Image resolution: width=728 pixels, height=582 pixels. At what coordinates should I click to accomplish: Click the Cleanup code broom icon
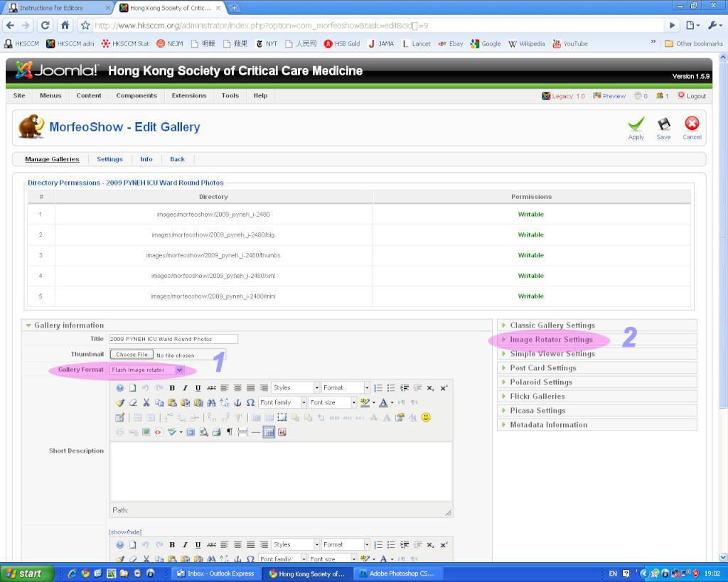[120, 402]
